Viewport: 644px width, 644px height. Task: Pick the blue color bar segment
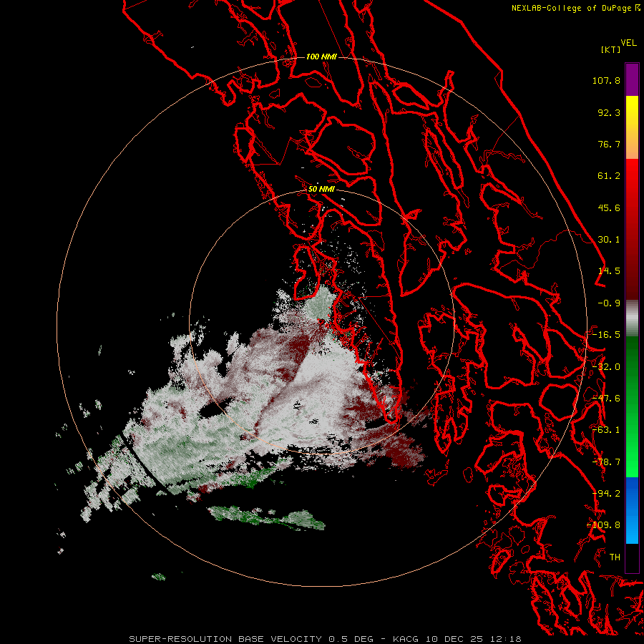pos(632,510)
